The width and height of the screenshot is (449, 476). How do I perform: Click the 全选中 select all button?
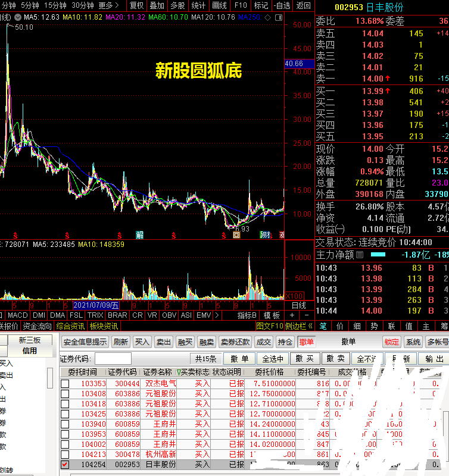pyautogui.click(x=273, y=359)
